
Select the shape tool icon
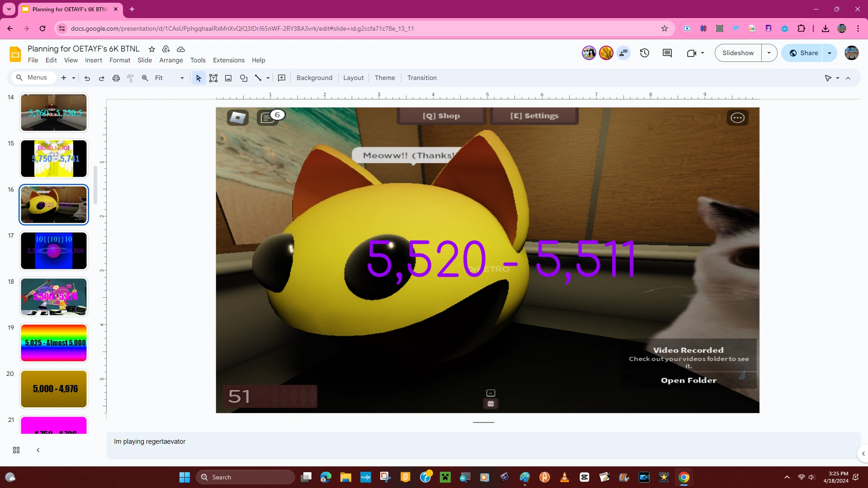[244, 78]
